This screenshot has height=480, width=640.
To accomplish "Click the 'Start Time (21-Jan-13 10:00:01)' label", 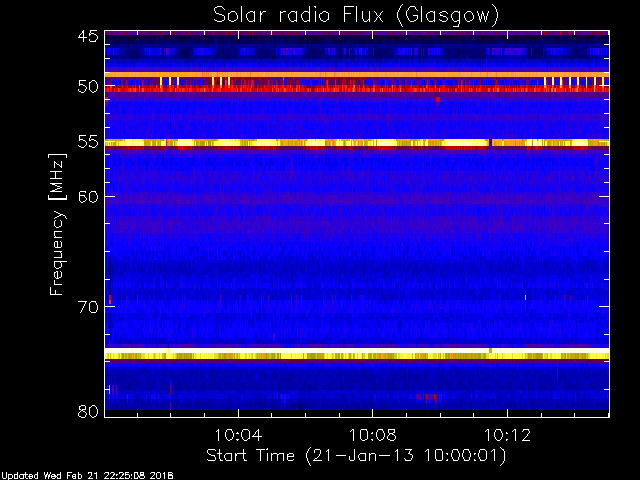I will point(356,456).
